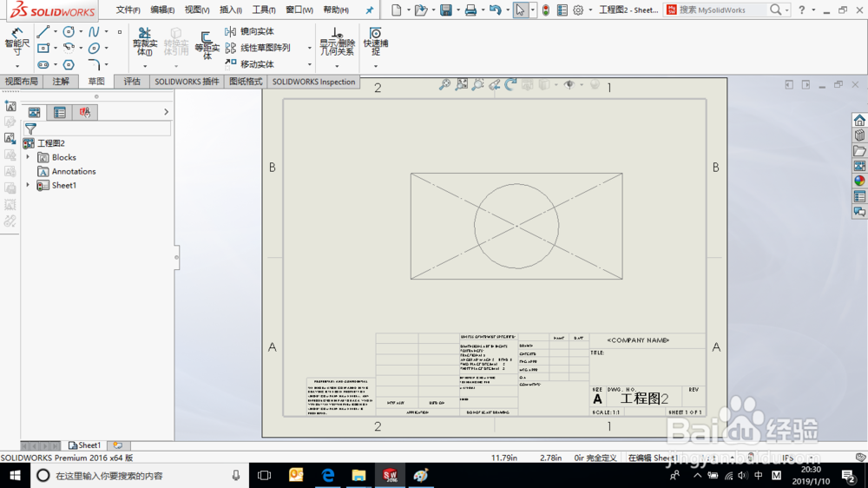Toggle the menu bar pin
868x488 pixels.
click(x=369, y=10)
